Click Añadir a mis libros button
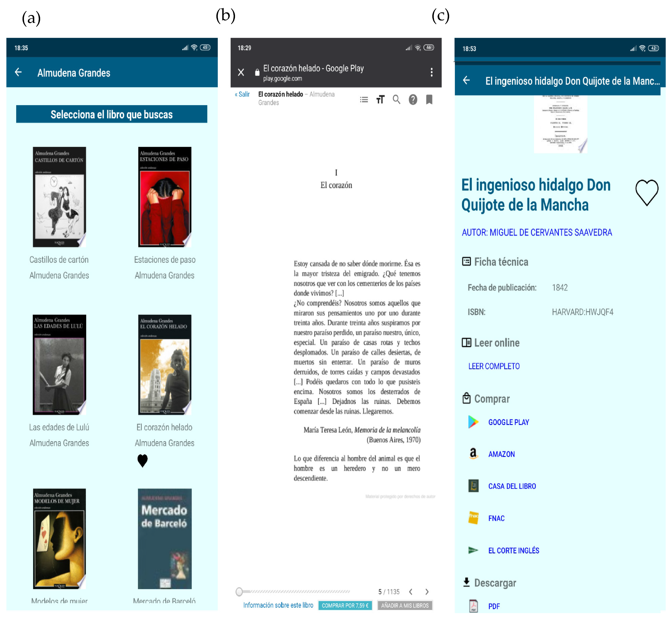672x620 pixels. (405, 606)
